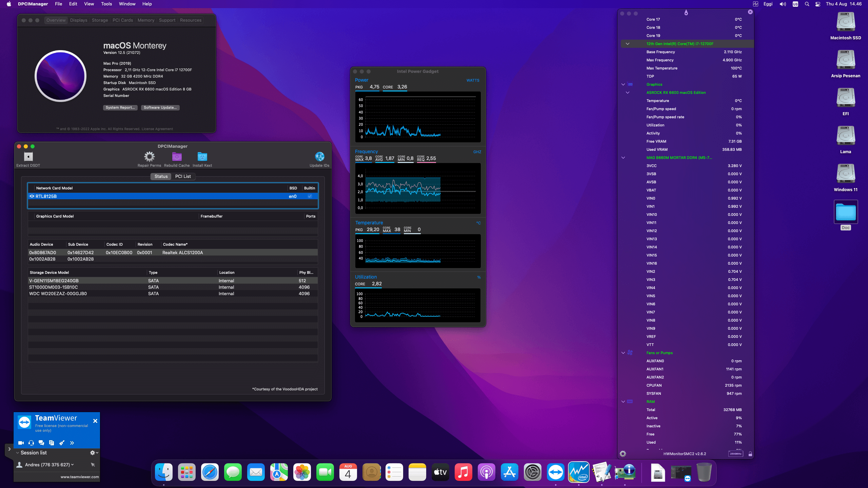Toggle eye icon on RTL8125B row
The width and height of the screenshot is (868, 488).
[x=32, y=196]
